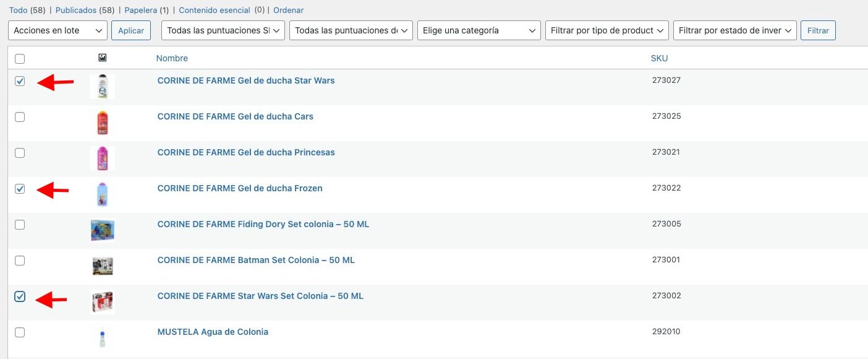Uncheck Gel de ducha Frozen checkbox
The width and height of the screenshot is (868, 359).
(x=20, y=189)
